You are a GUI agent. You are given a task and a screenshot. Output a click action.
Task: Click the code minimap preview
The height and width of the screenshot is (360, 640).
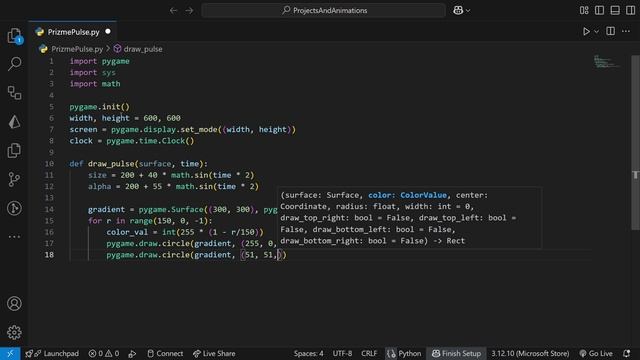606,62
